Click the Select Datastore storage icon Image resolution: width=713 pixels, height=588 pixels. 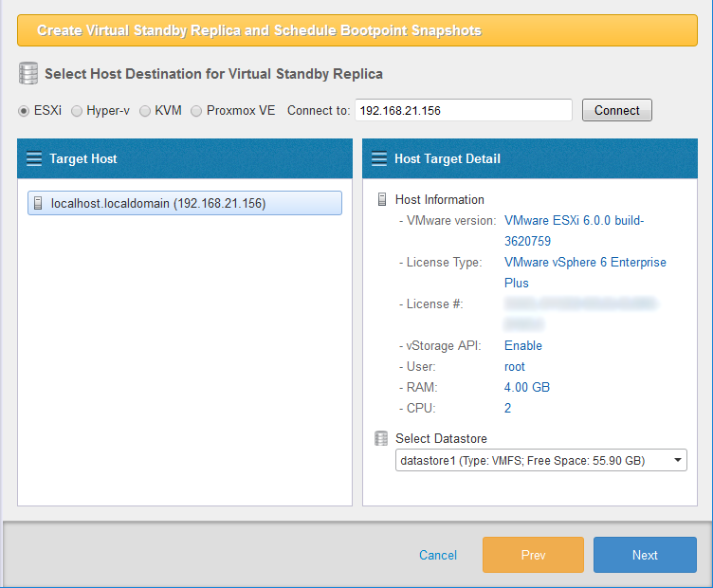[381, 438]
